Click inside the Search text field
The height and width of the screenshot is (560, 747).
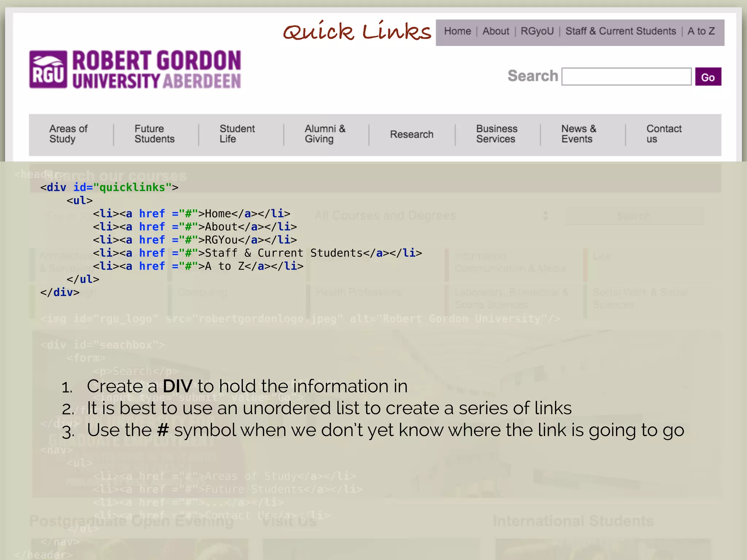pos(626,77)
